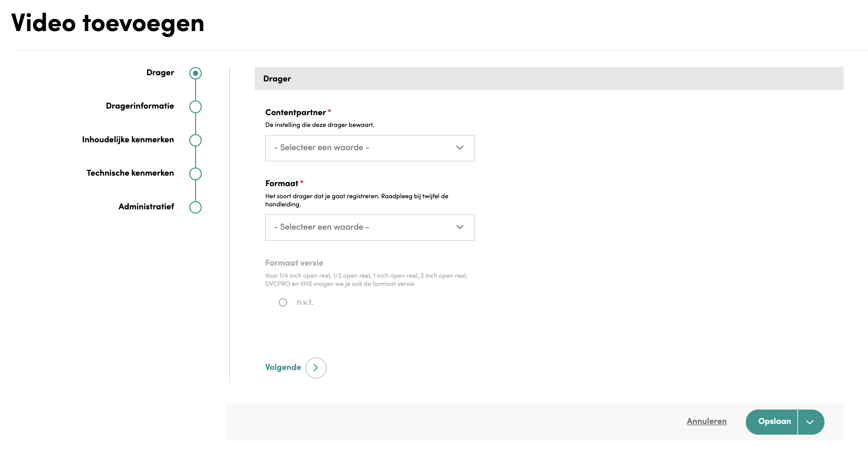Click the n.v.t. option label
Viewport: 868px width, 454px height.
pyautogui.click(x=305, y=302)
